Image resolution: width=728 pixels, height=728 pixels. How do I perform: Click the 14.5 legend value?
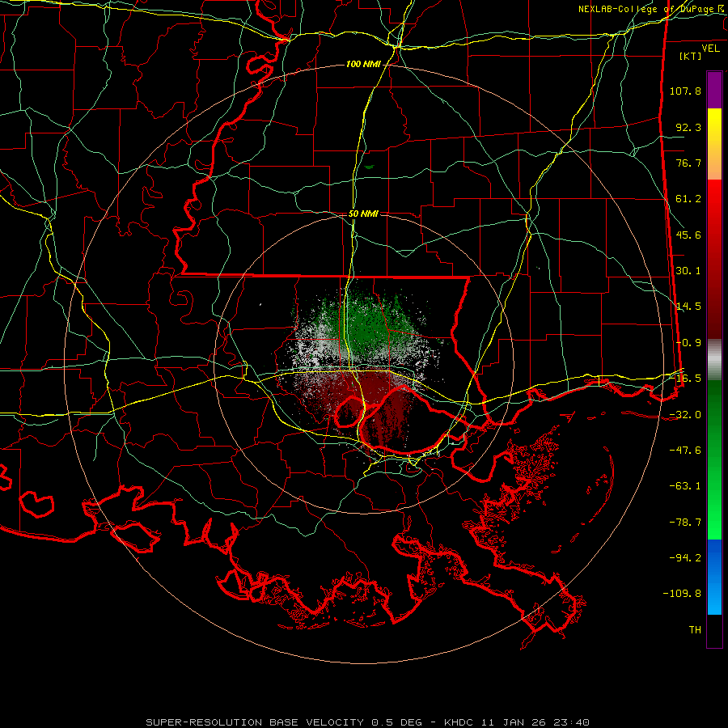tap(688, 307)
